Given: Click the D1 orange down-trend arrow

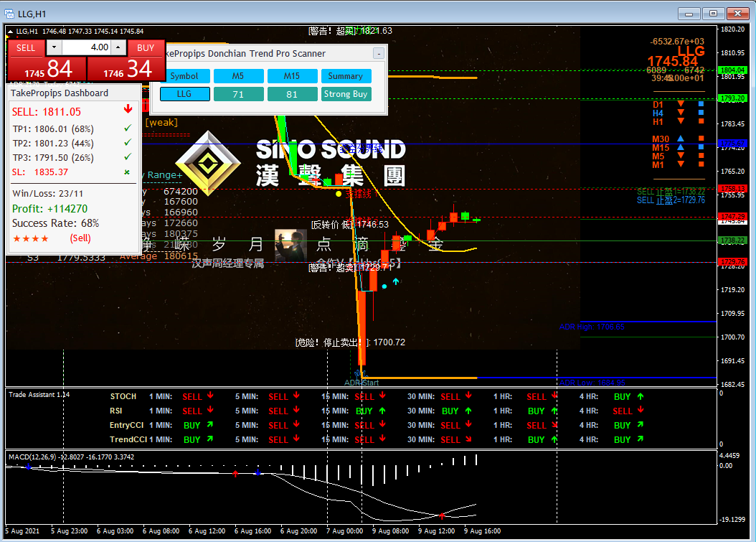Looking at the screenshot, I should click(681, 104).
